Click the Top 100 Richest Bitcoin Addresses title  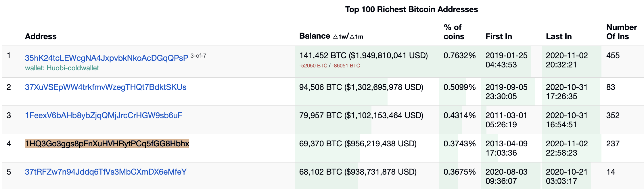[x=411, y=10]
